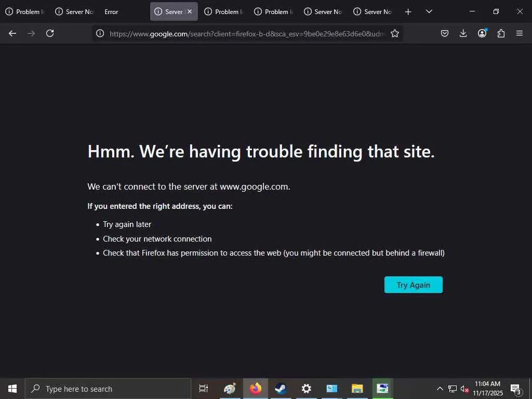Open the network status tray icon
This screenshot has width=532, height=399.
tap(453, 389)
